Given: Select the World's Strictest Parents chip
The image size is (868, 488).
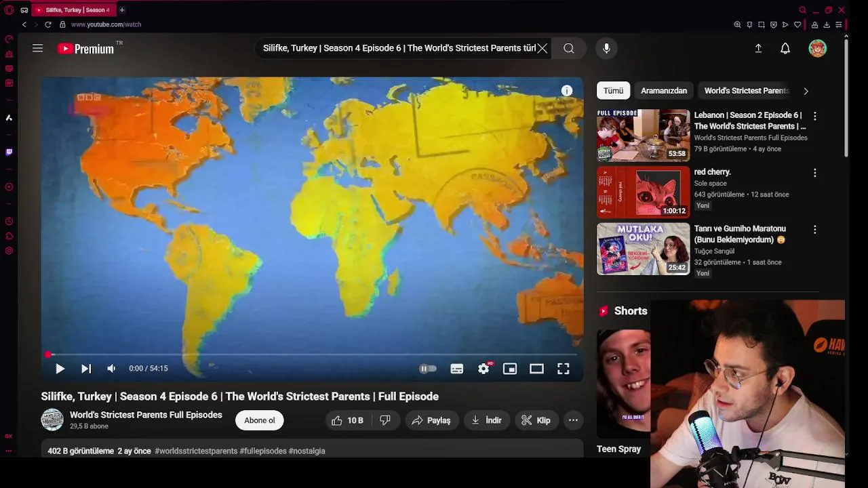Looking at the screenshot, I should coord(745,91).
